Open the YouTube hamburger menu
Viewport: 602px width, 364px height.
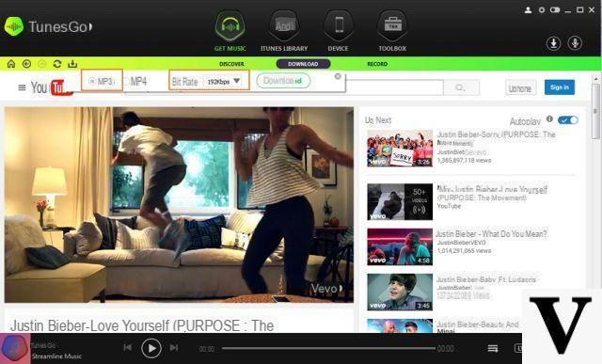coord(22,87)
